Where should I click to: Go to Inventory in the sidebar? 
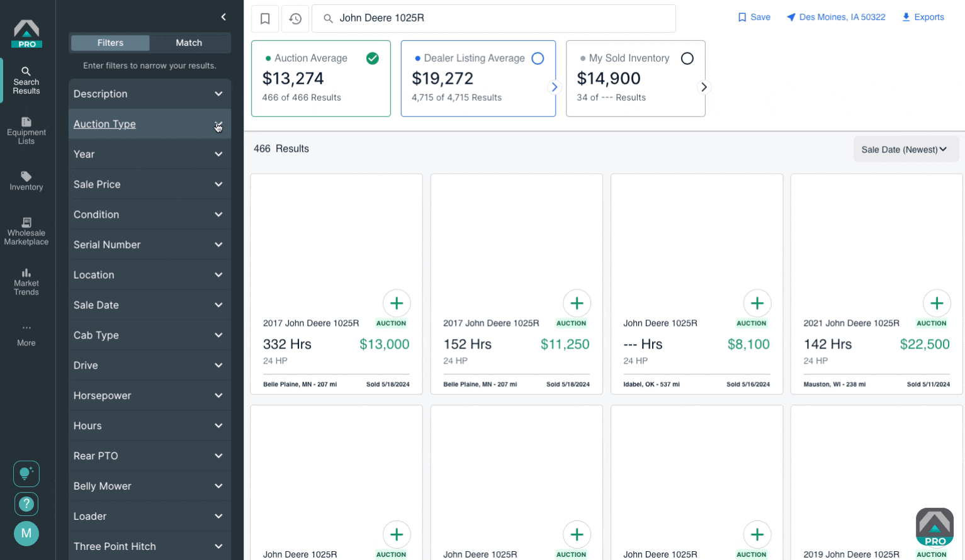(26, 181)
